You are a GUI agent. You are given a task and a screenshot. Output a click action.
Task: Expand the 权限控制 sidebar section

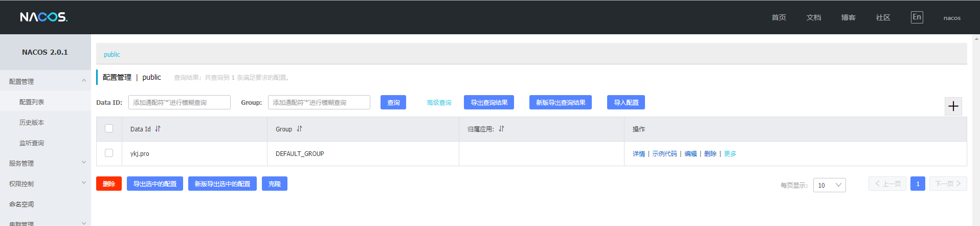pos(45,184)
